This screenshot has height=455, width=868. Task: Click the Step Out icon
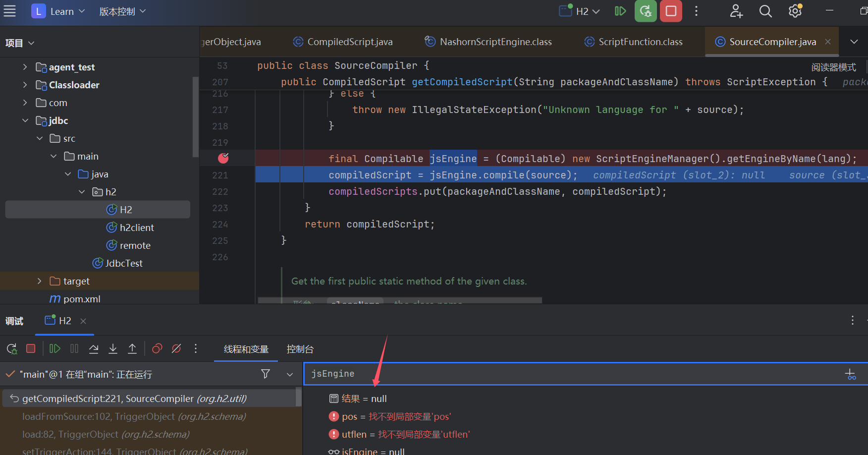132,349
